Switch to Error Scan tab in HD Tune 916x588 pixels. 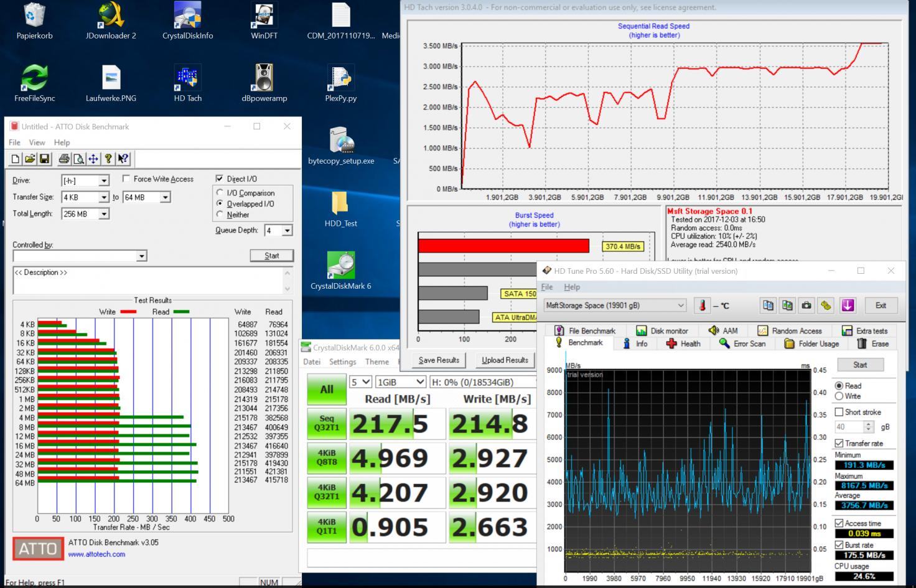(x=742, y=343)
